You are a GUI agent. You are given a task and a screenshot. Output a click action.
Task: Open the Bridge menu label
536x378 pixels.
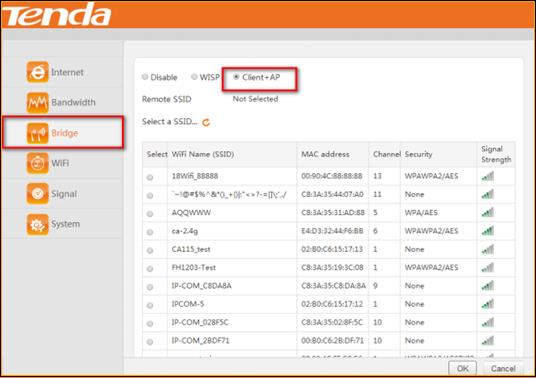(65, 133)
